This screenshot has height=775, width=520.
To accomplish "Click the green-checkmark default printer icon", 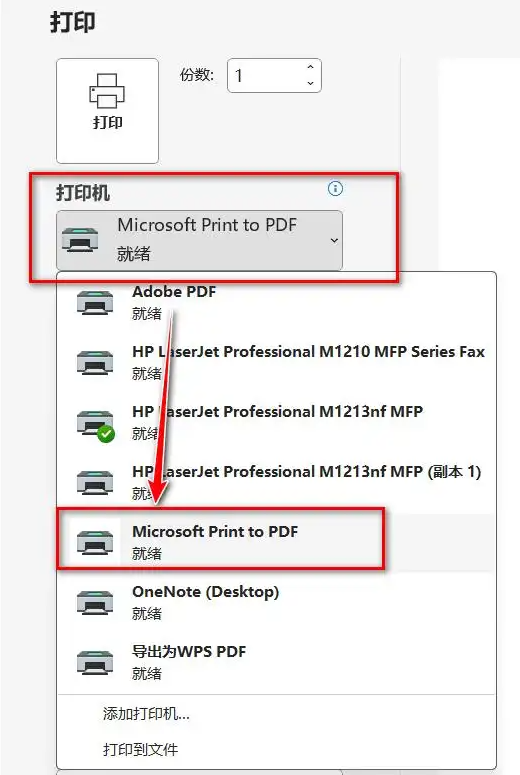I will tap(95, 424).
